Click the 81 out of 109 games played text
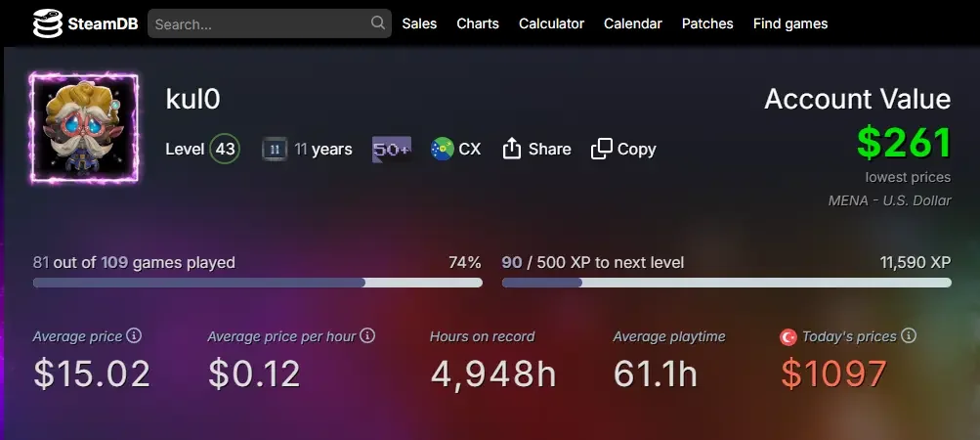Screen dimensions: 980x440 tap(134, 262)
